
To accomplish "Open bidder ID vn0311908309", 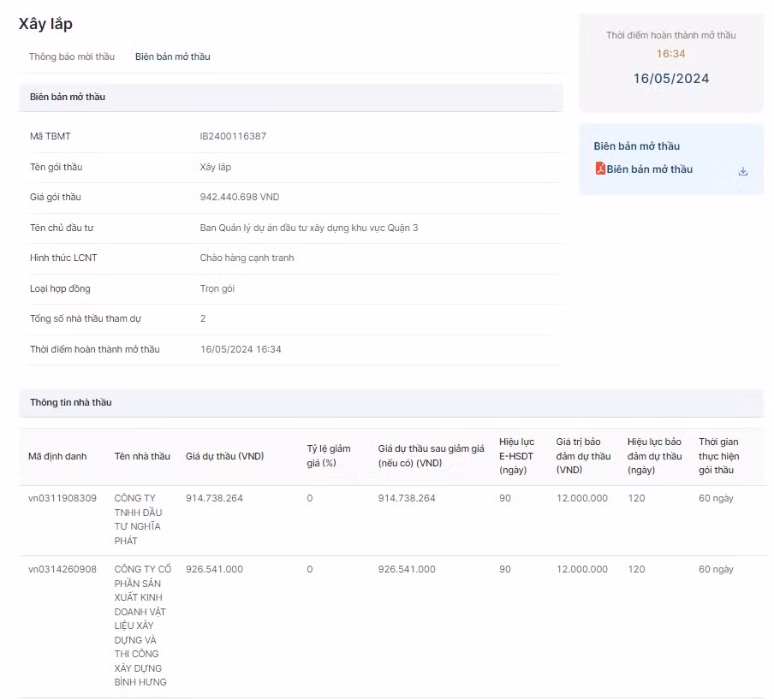I will click(x=63, y=498).
